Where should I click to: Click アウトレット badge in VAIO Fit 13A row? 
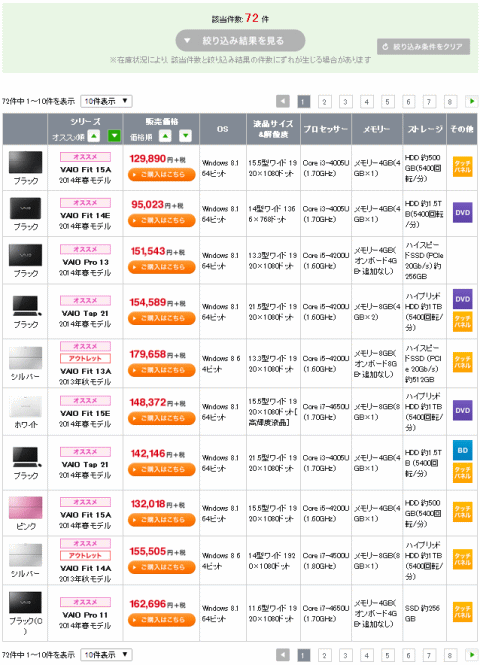[85, 359]
